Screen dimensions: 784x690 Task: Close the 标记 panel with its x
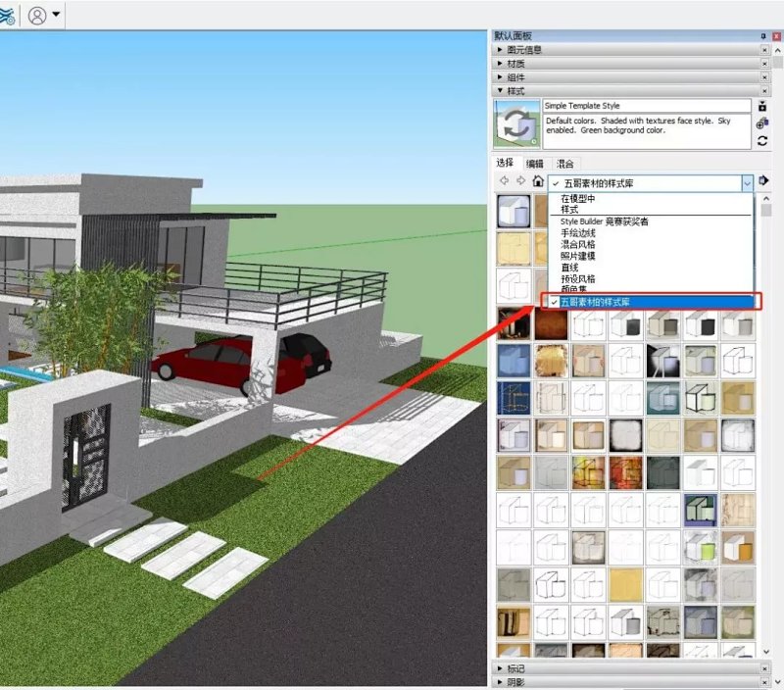point(764,668)
